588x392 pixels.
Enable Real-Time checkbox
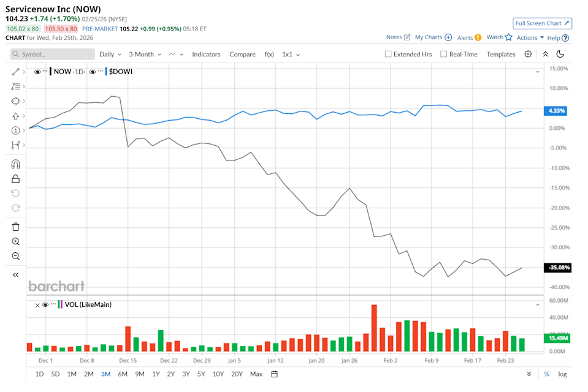tap(444, 54)
